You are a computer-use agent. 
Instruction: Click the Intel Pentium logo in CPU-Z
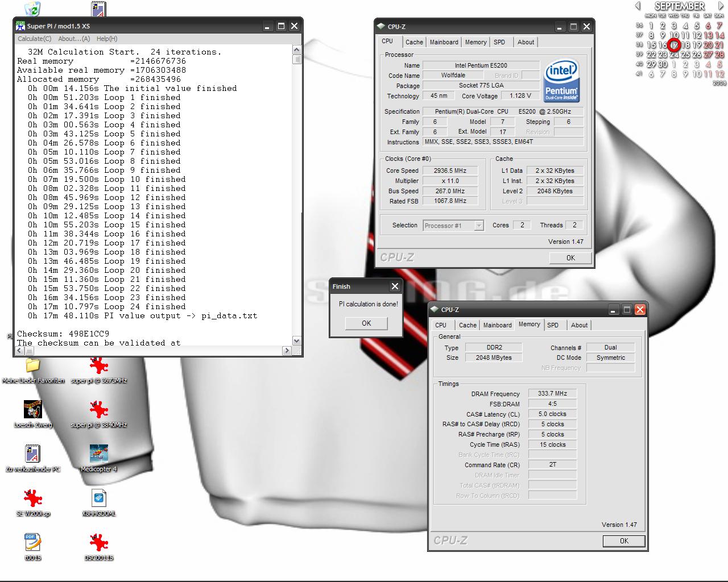click(x=561, y=80)
